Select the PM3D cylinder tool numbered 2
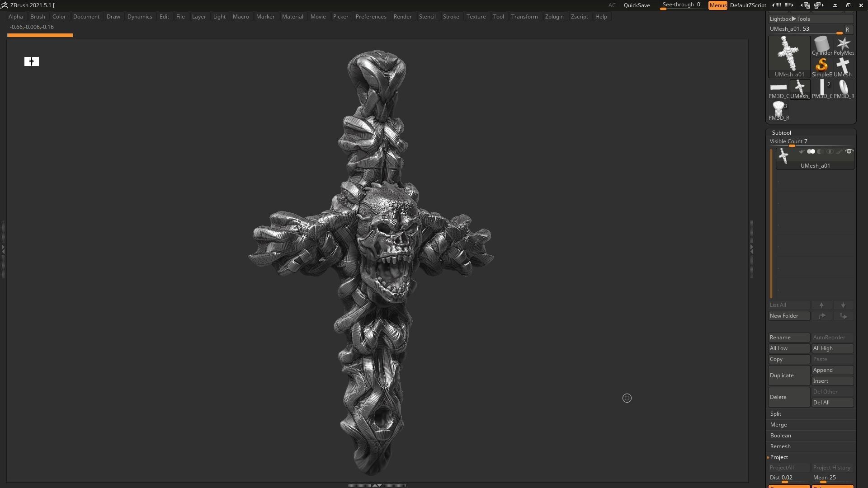Viewport: 868px width, 488px height. click(822, 89)
